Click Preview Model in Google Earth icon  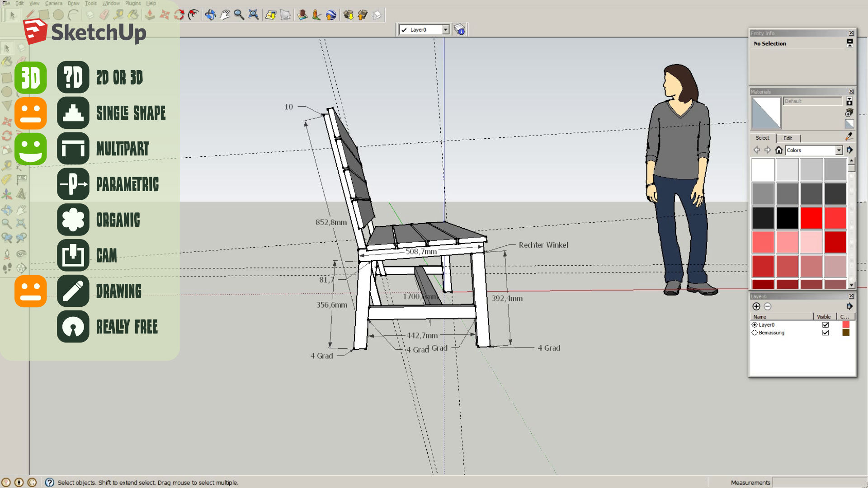coord(331,15)
